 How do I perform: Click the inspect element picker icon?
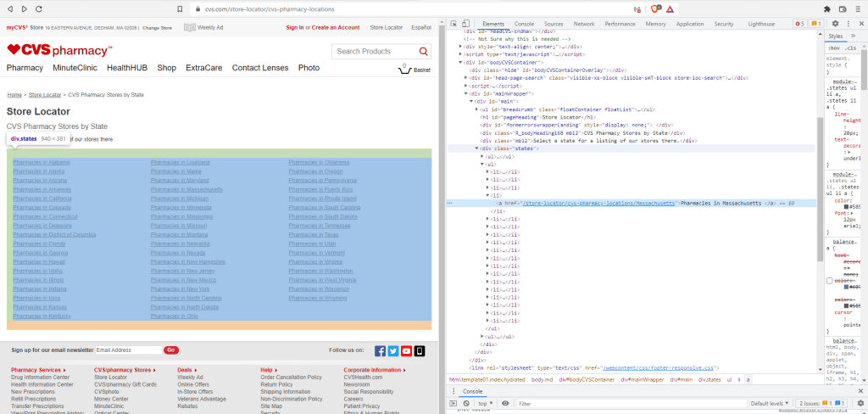(x=453, y=24)
